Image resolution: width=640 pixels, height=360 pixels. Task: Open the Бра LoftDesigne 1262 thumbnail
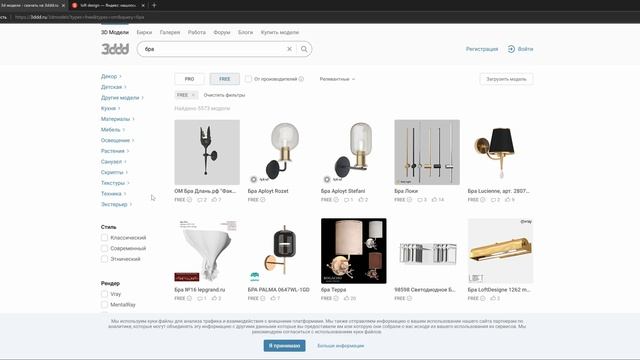pyautogui.click(x=500, y=251)
